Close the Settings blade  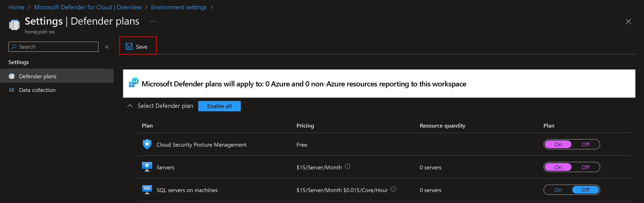click(x=628, y=21)
